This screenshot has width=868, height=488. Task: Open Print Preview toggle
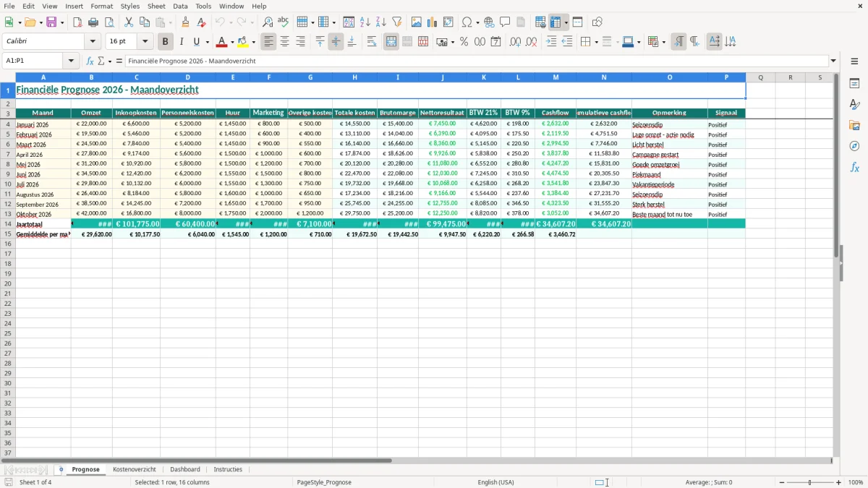point(109,22)
